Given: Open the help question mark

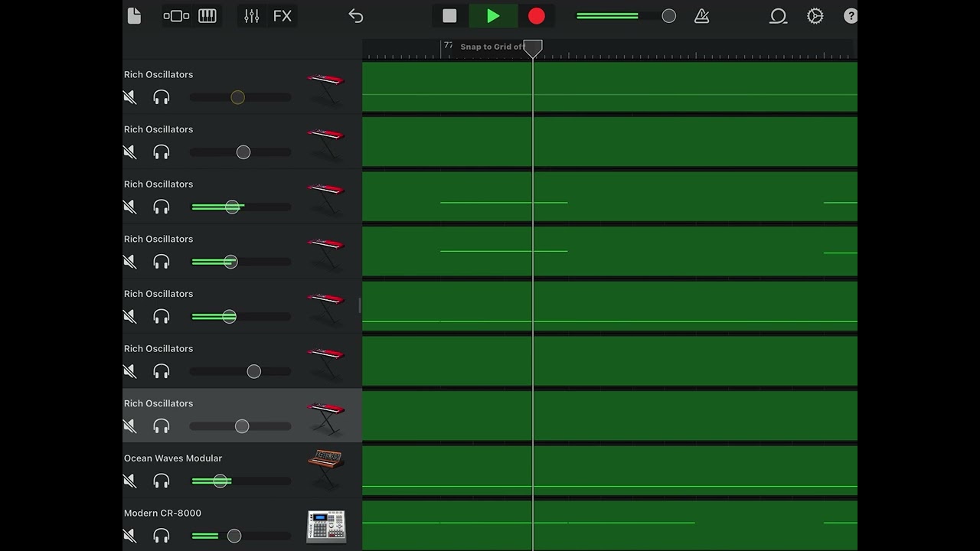Looking at the screenshot, I should pyautogui.click(x=850, y=16).
